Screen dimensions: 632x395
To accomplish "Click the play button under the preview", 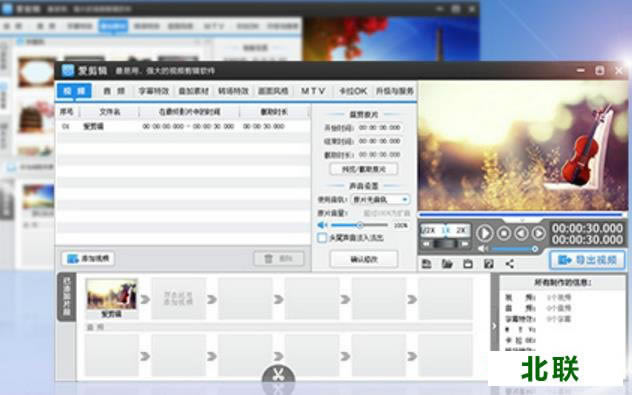I will click(484, 233).
